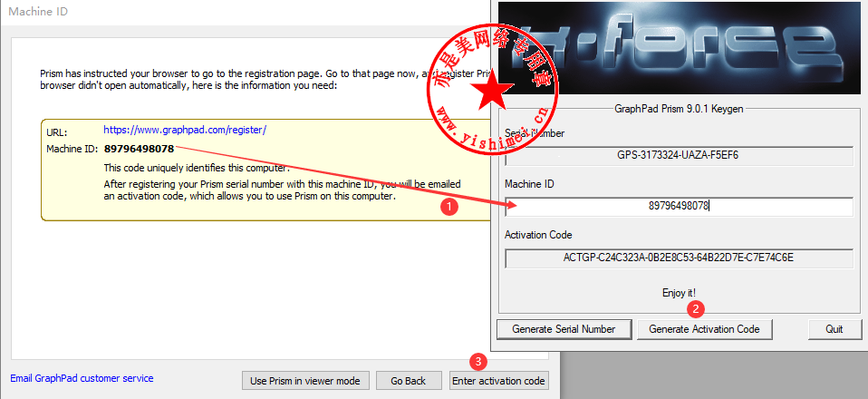Click the Enter activation code button
The height and width of the screenshot is (399, 868).
click(x=498, y=381)
